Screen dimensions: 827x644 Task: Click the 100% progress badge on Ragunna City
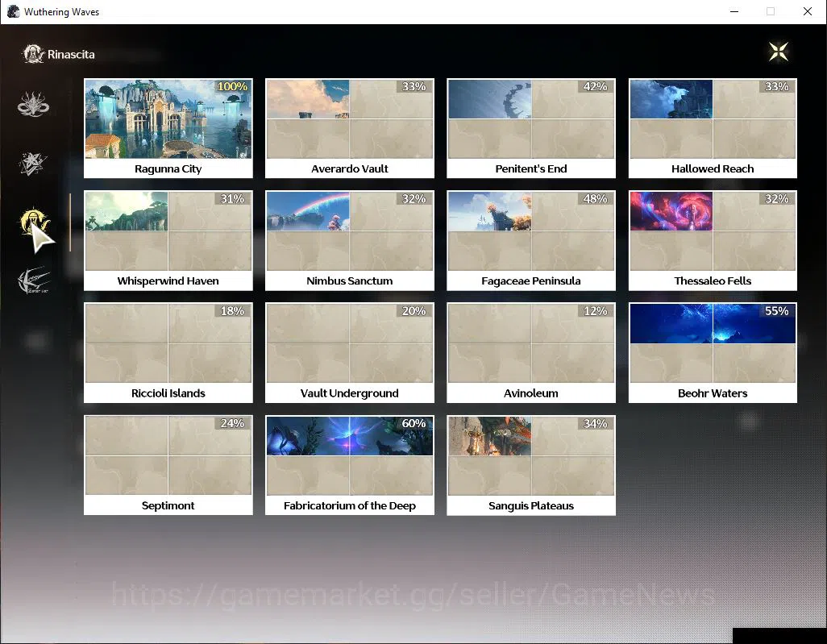click(x=232, y=86)
